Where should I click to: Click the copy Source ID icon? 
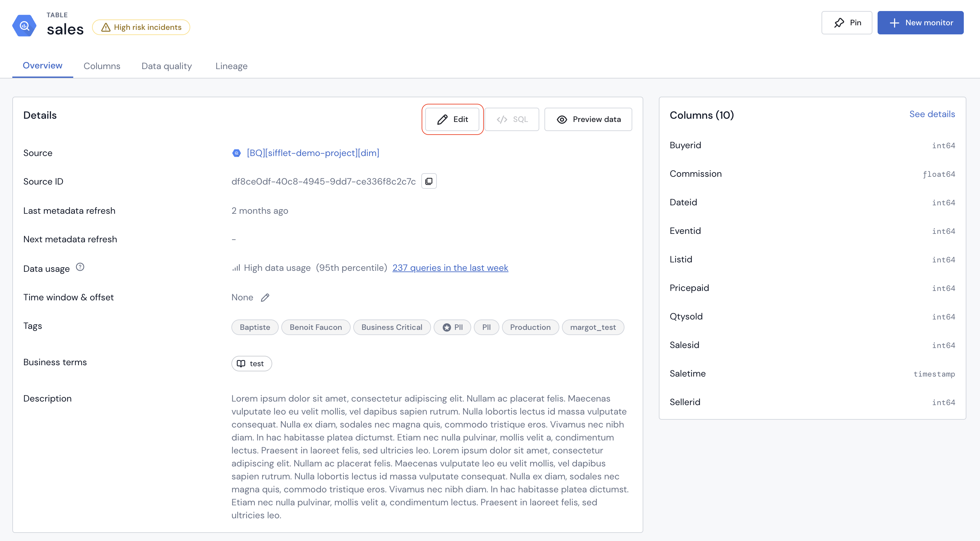point(429,182)
